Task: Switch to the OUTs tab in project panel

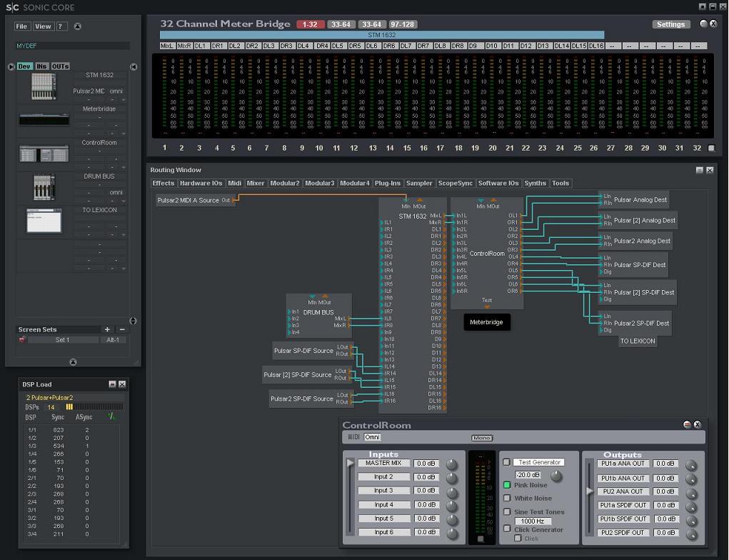Action: 61,66
